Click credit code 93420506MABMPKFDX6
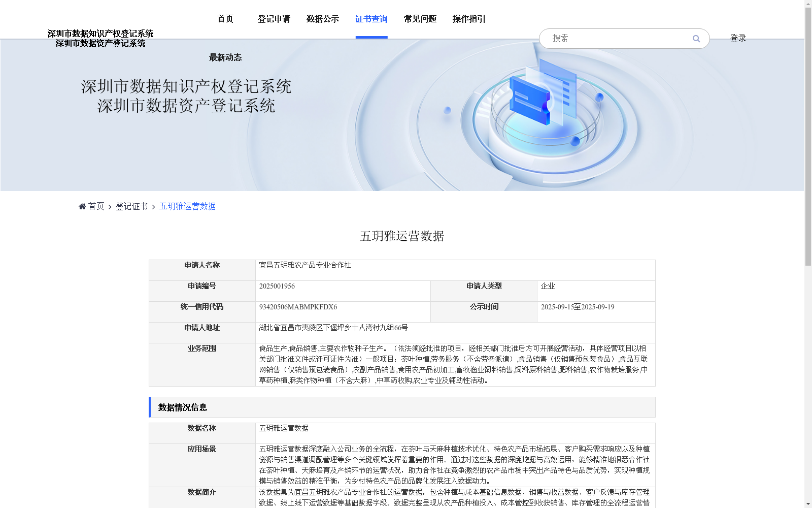The width and height of the screenshot is (812, 508). pyautogui.click(x=298, y=307)
